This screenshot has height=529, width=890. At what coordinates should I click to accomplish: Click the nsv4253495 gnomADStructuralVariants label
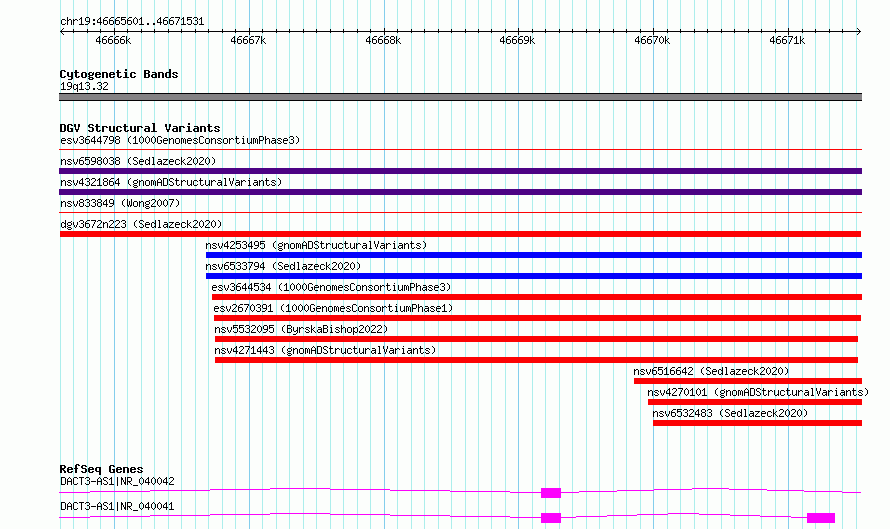click(x=316, y=245)
